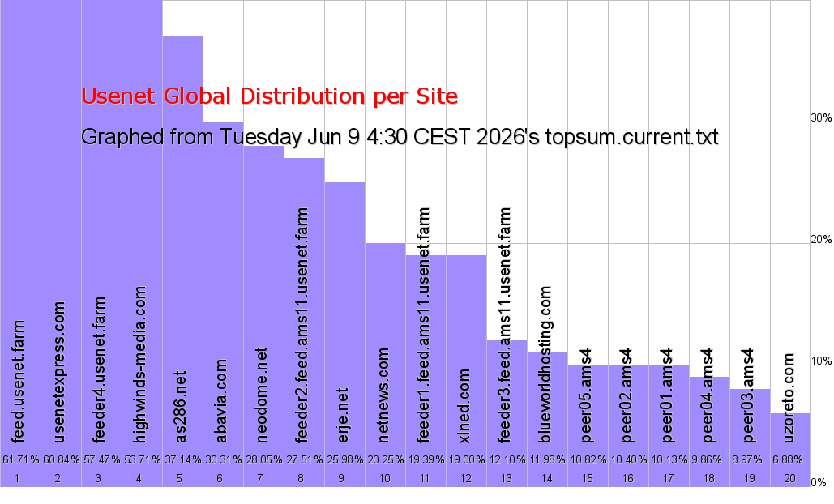Image resolution: width=834 pixels, height=504 pixels.
Task: Click the feeder1.feed.ams11.usenet.farm label
Action: pos(423,325)
